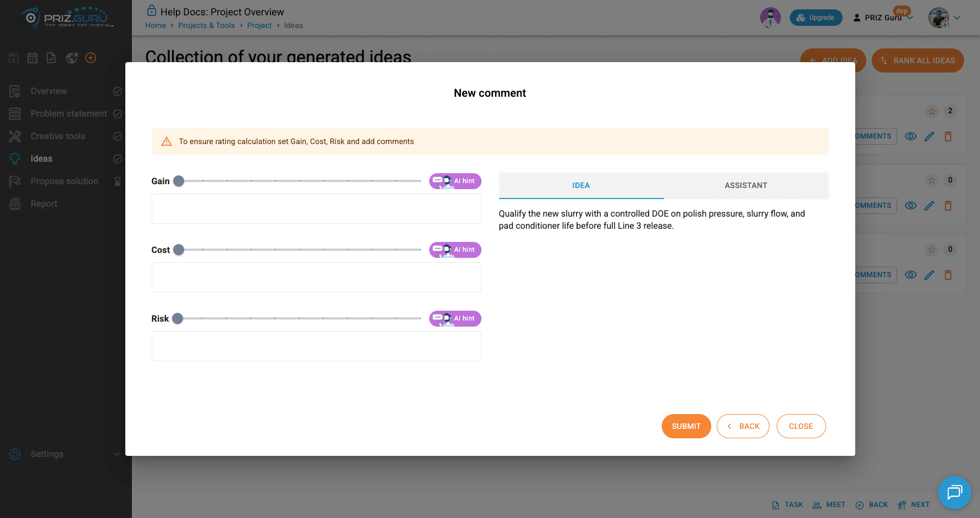Click the Creative tools completion check mark
Image resolution: width=980 pixels, height=518 pixels.
click(x=117, y=136)
